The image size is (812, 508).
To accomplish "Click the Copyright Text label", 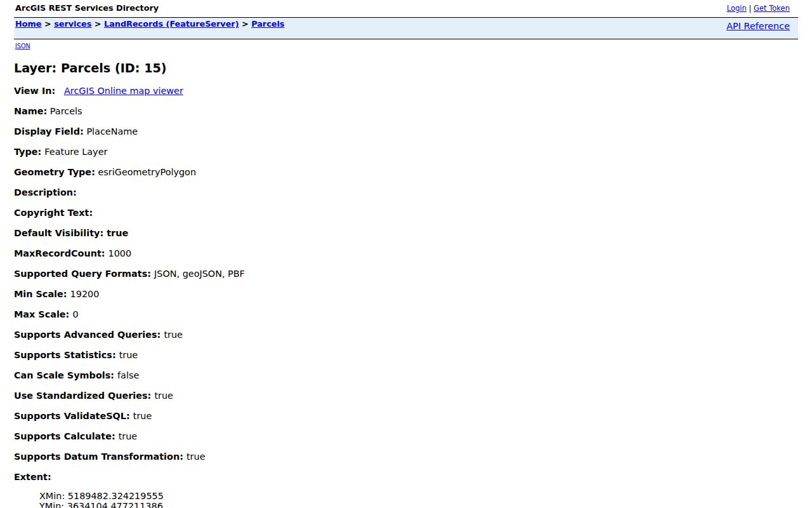I will click(x=53, y=213).
